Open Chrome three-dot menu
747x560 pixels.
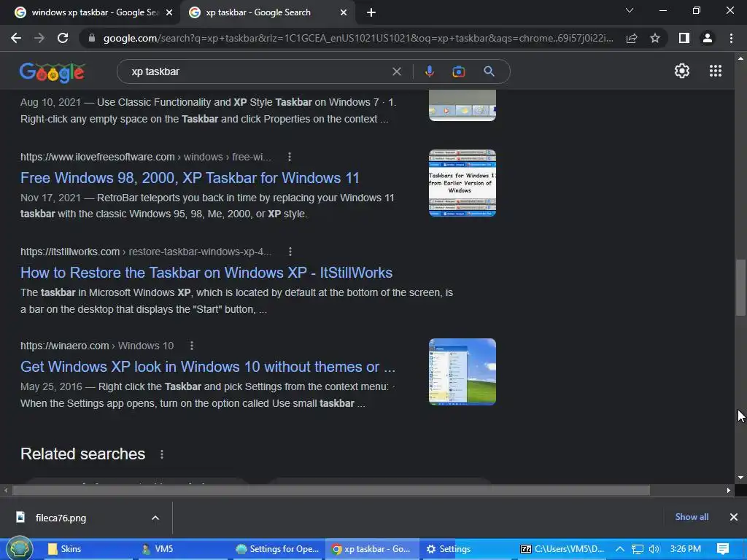tap(731, 38)
